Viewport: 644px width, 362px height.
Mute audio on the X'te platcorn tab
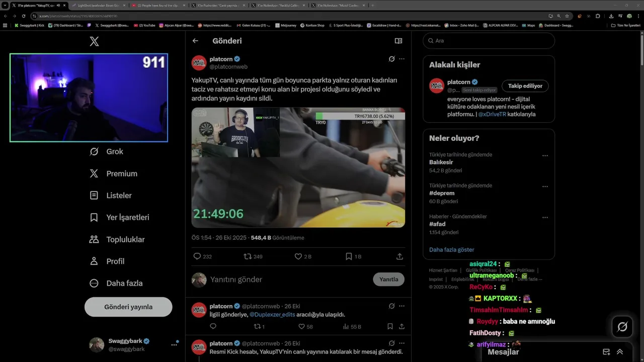pyautogui.click(x=58, y=5)
